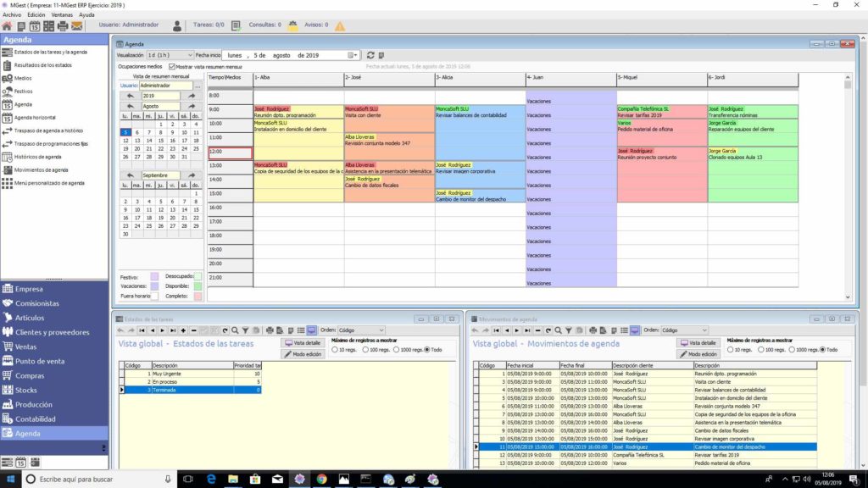
Task: Click Windows search box Escribe aquí para buscar
Action: (100, 480)
